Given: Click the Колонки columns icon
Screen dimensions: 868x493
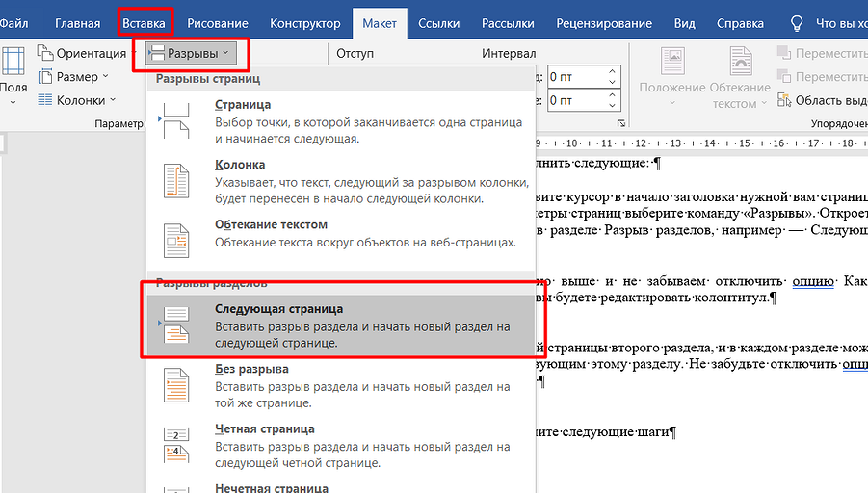Looking at the screenshot, I should 45,100.
